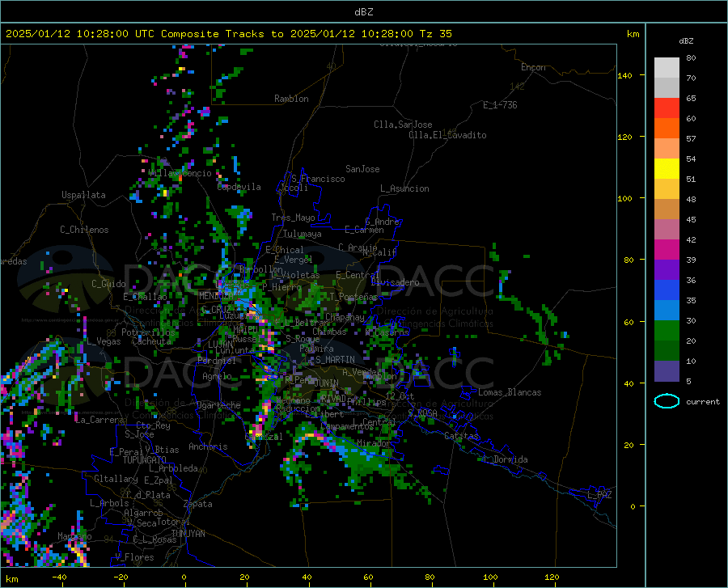Select the 'E_Peral' map label
Screen dimensions: 728x588
click(x=126, y=451)
